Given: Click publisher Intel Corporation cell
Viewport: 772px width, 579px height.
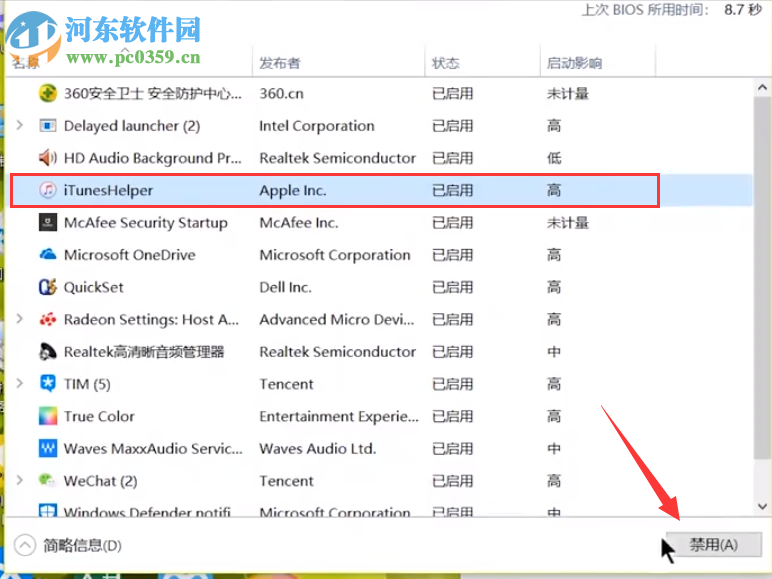Looking at the screenshot, I should click(317, 126).
